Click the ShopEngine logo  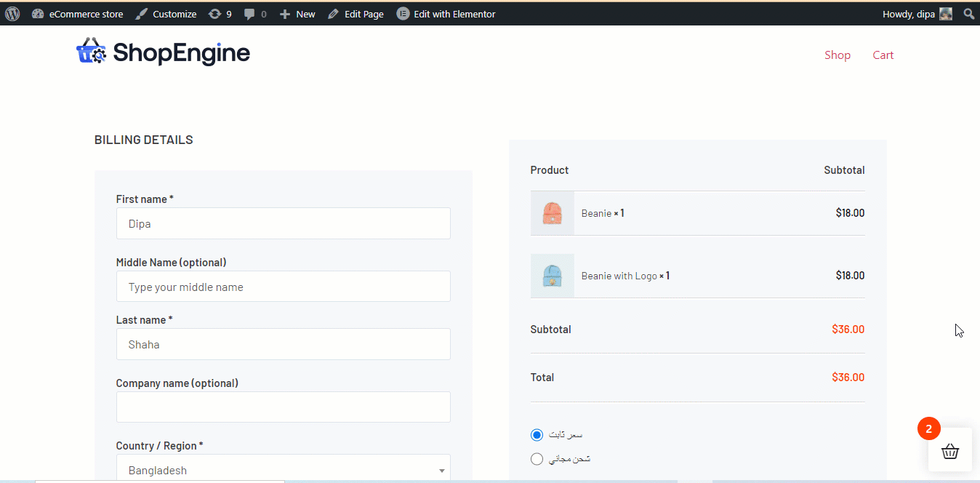tap(164, 52)
